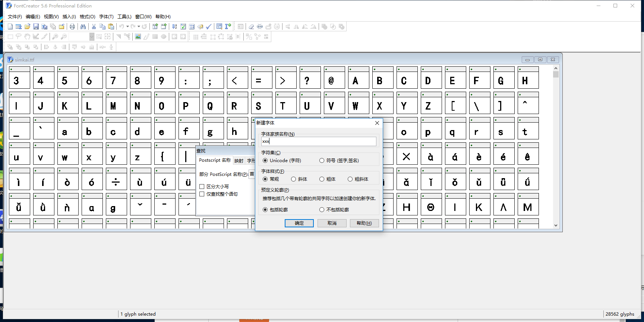Click the 取消 button
644x322 pixels.
pyautogui.click(x=332, y=223)
